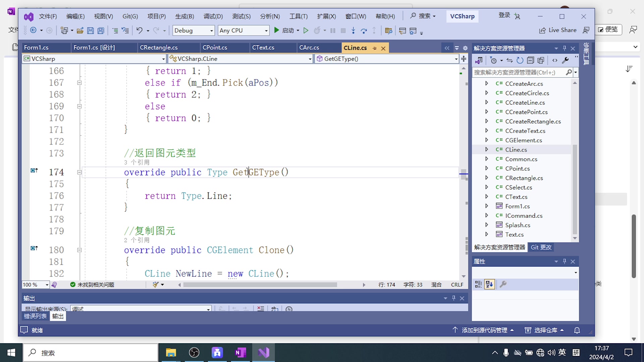
Task: Click the Undo toolbar icon
Action: tap(139, 31)
